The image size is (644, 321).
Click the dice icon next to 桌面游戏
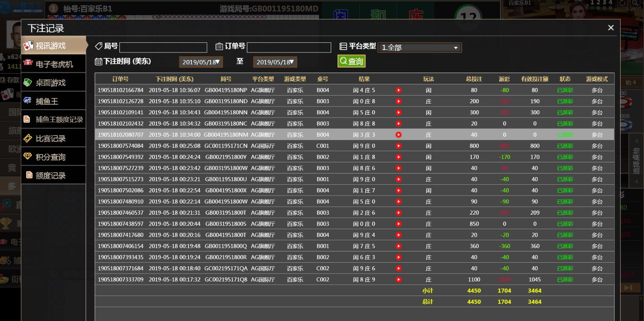28,82
